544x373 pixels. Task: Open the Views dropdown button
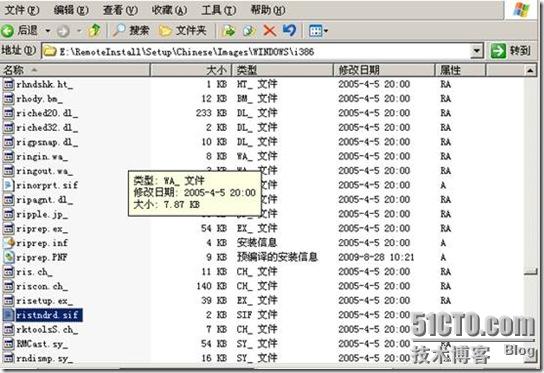[x=318, y=31]
